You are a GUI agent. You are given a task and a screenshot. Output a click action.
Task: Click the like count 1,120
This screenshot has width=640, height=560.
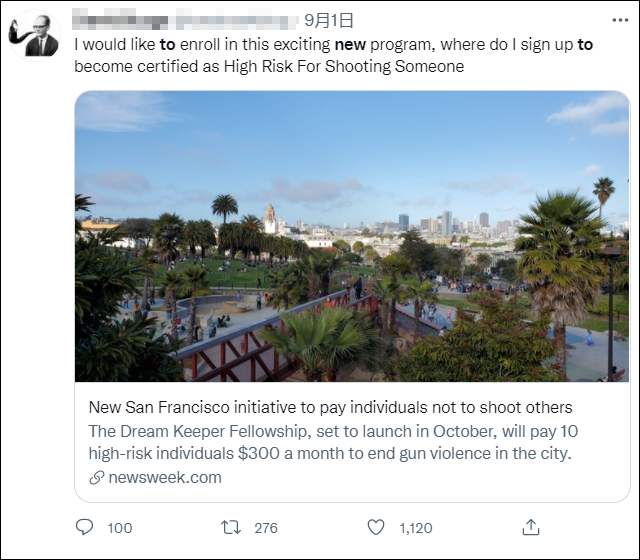click(x=416, y=528)
